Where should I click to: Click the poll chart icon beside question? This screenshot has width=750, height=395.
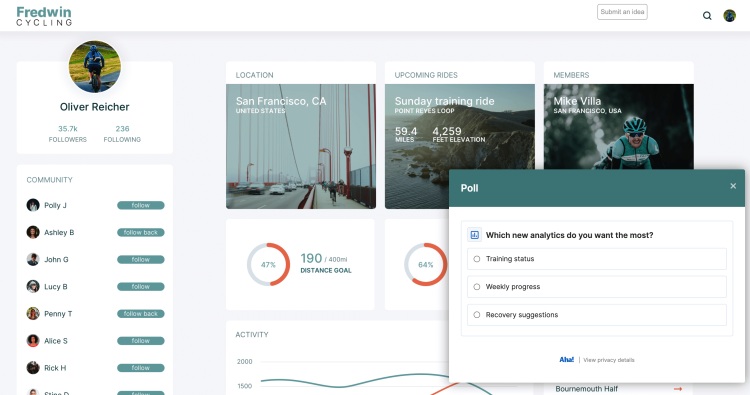tap(474, 235)
